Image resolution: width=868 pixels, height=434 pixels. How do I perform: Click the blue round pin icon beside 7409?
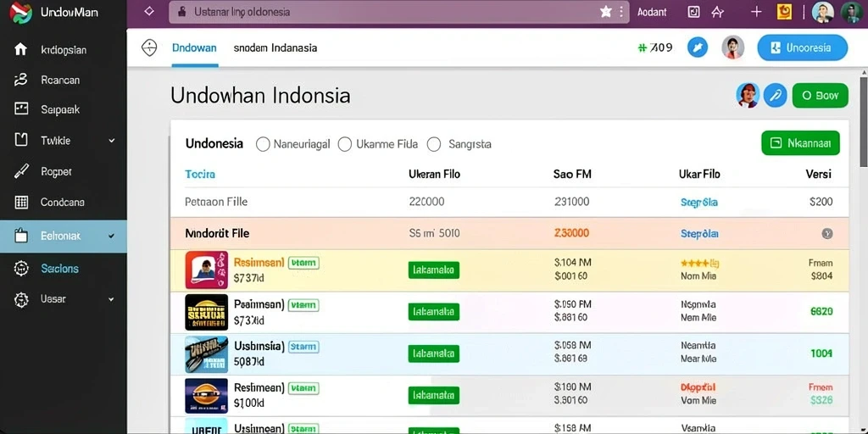(x=698, y=47)
